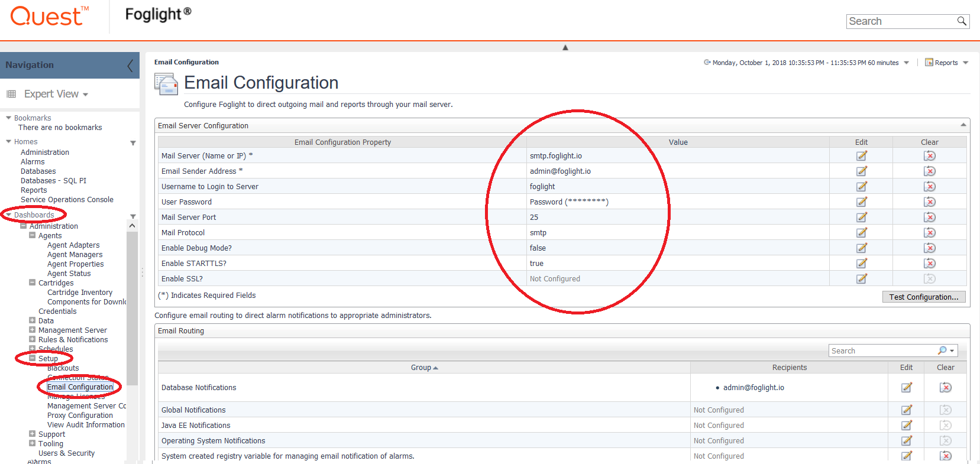Collapse the Homes section
The height and width of the screenshot is (464, 980).
[x=8, y=141]
